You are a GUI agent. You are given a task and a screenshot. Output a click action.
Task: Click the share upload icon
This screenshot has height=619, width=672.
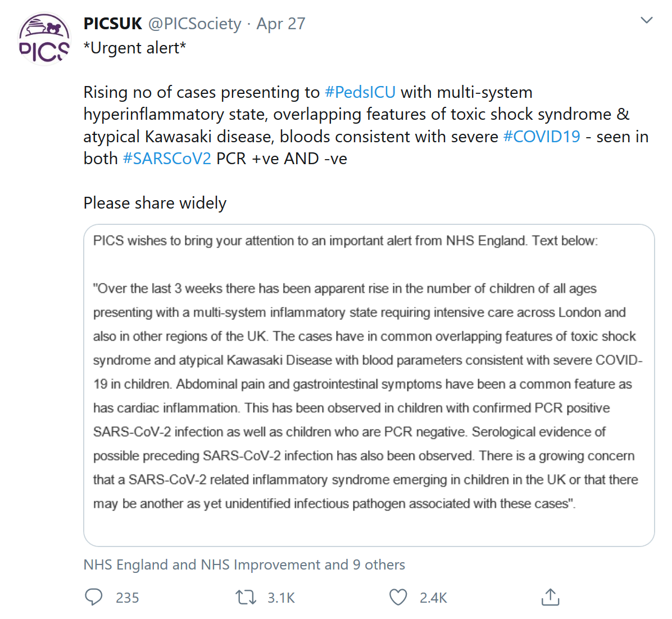[x=550, y=597]
